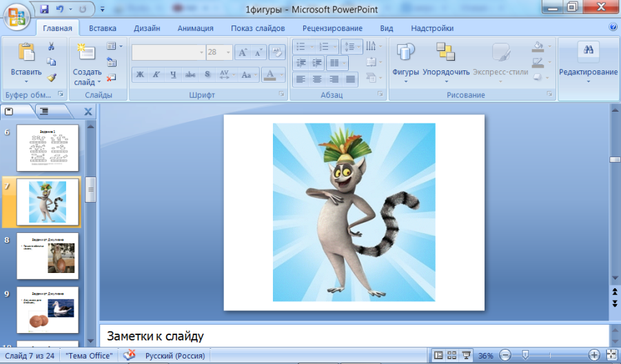Click Русский (Россия) language indicator
This screenshot has width=621, height=364.
click(x=175, y=356)
